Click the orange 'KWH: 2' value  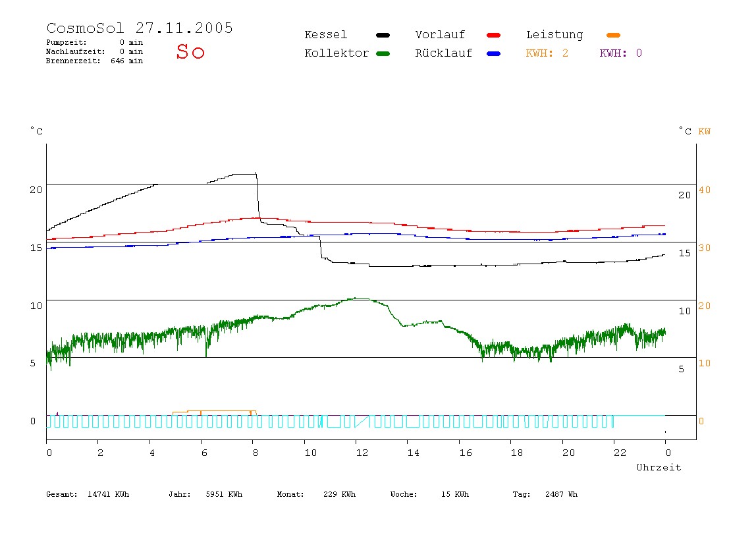point(547,53)
